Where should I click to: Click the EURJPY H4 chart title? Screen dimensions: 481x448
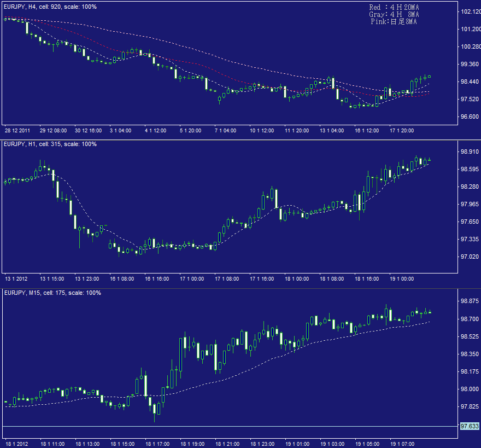point(50,7)
